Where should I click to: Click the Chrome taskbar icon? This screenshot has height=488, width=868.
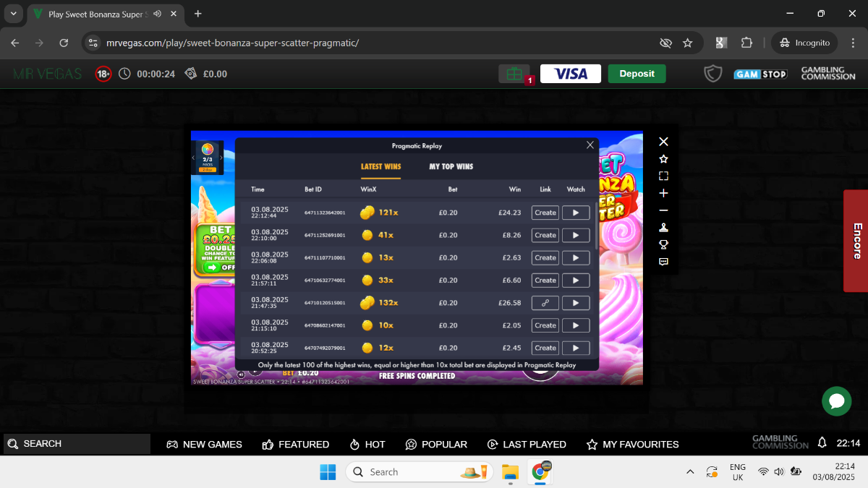(540, 472)
